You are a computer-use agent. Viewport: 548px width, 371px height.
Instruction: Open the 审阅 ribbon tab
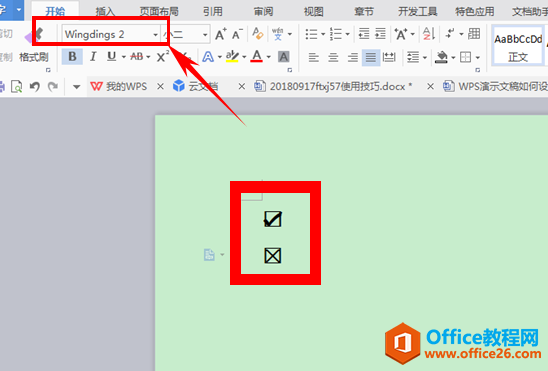coord(264,12)
